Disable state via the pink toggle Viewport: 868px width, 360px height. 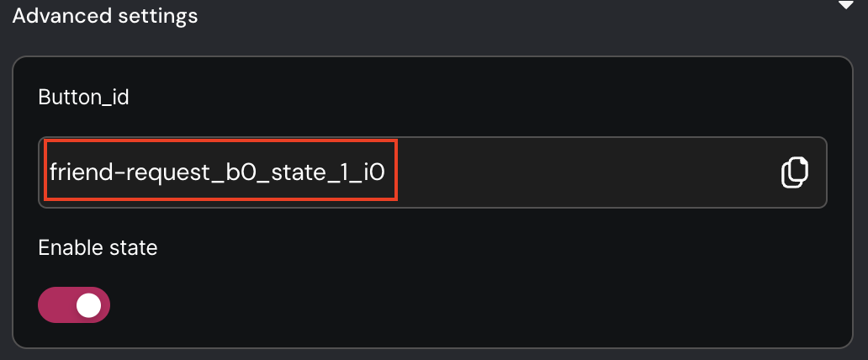[74, 304]
